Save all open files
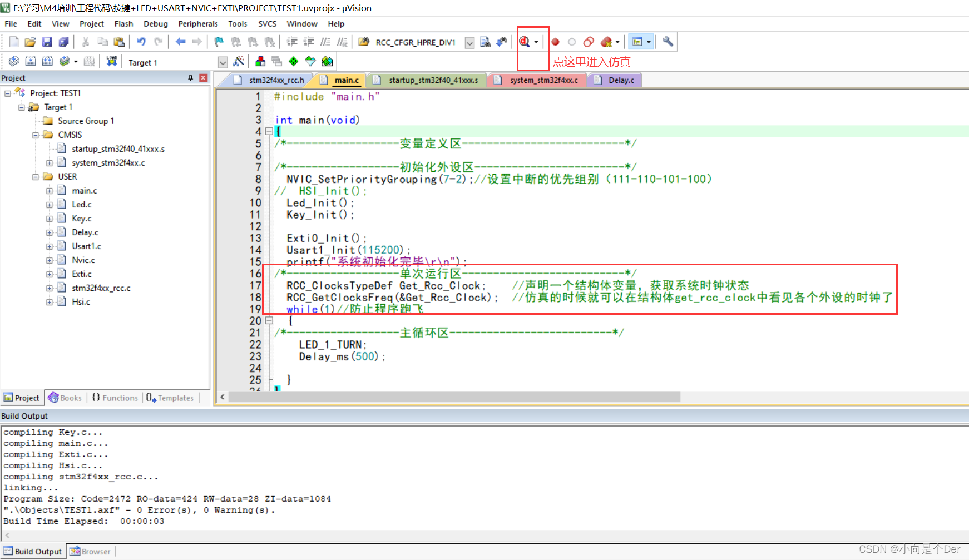 [x=64, y=42]
